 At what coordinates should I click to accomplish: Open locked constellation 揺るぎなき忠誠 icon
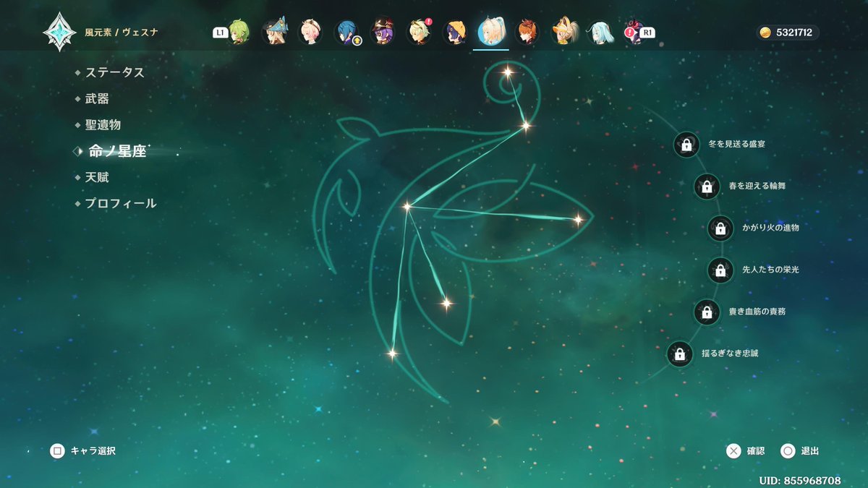point(679,354)
